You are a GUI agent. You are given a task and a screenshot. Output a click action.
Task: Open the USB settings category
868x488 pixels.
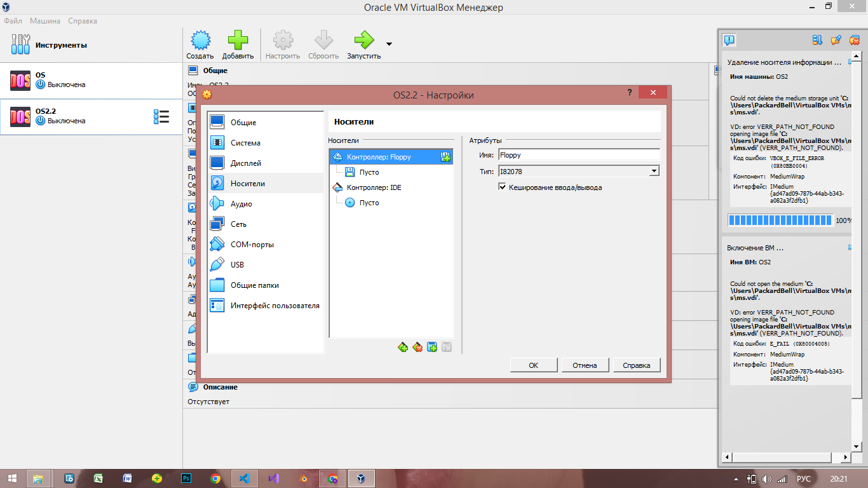tap(237, 265)
